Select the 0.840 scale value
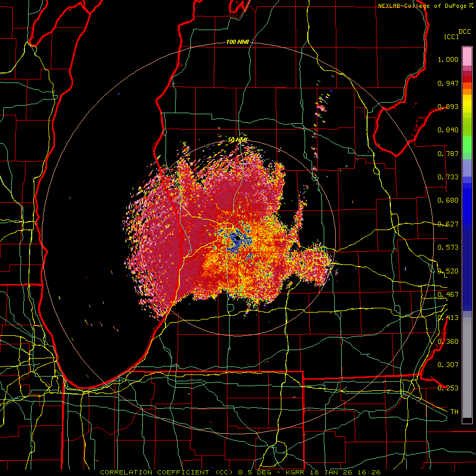 pyautogui.click(x=448, y=130)
